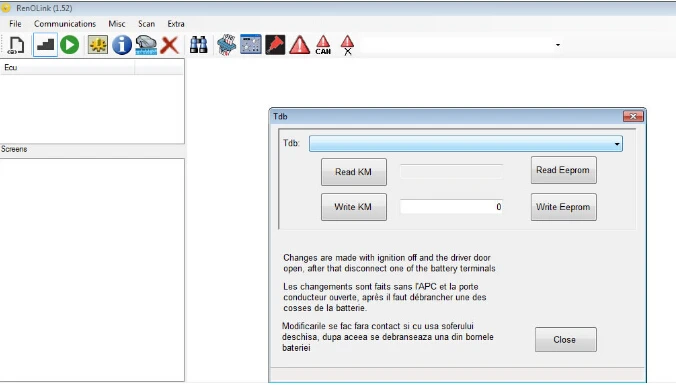Screen dimensions: 676x391
Task: Click the Ecu column header
Action: (x=67, y=67)
